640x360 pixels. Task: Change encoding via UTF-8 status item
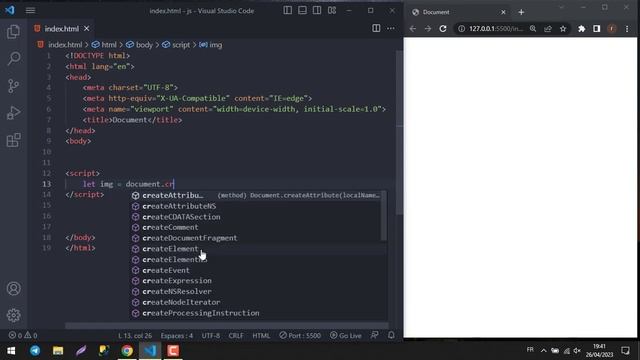click(x=211, y=336)
